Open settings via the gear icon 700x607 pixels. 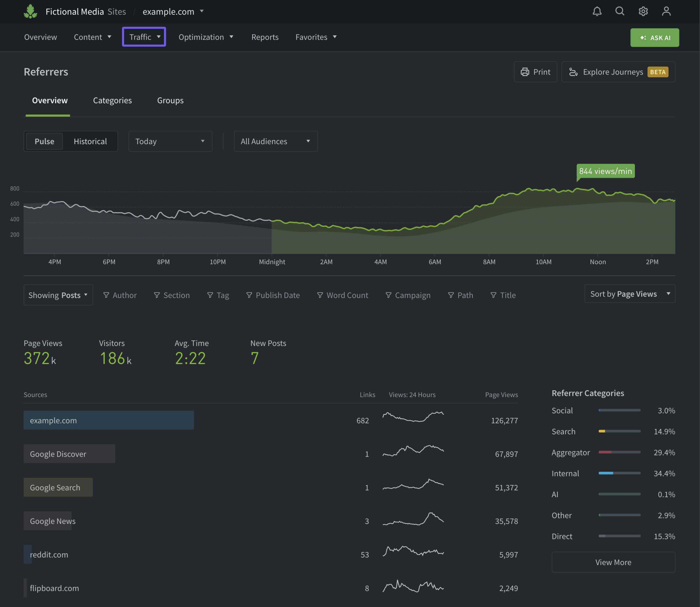[x=643, y=11]
